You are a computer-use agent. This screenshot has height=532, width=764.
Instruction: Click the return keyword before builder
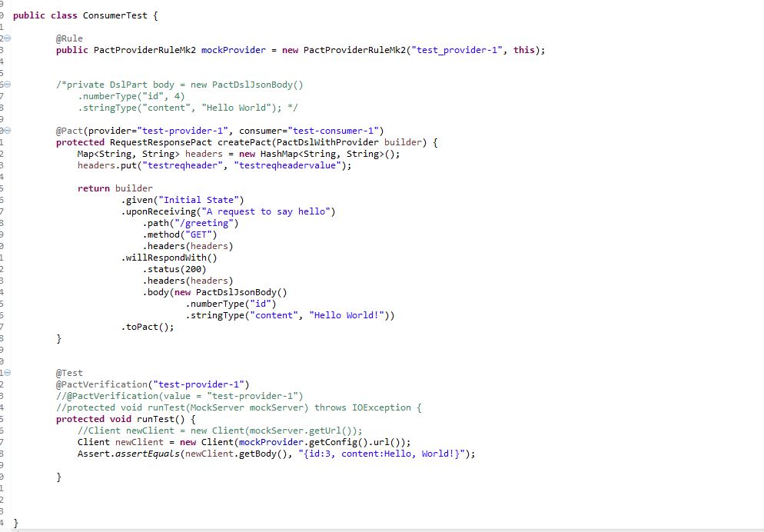click(x=94, y=188)
